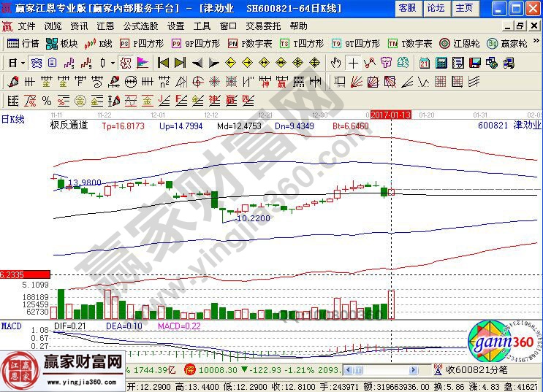Open the 资讯 menu
The height and width of the screenshot is (392, 543).
[80, 26]
